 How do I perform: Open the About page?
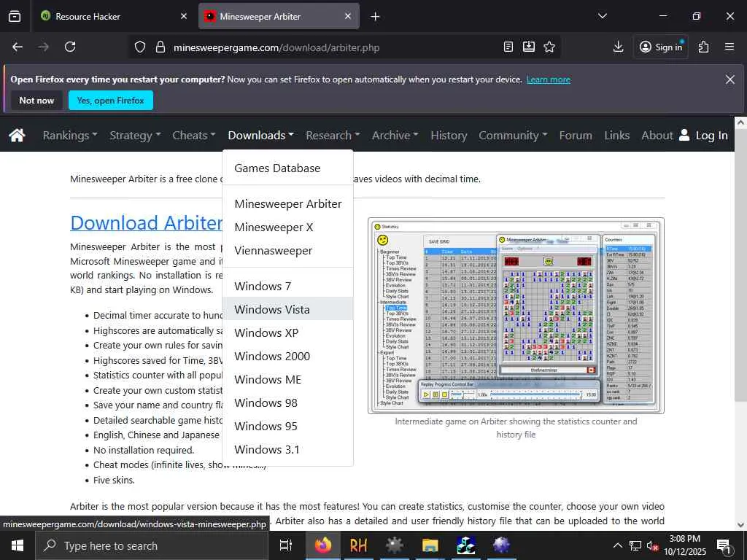(657, 135)
